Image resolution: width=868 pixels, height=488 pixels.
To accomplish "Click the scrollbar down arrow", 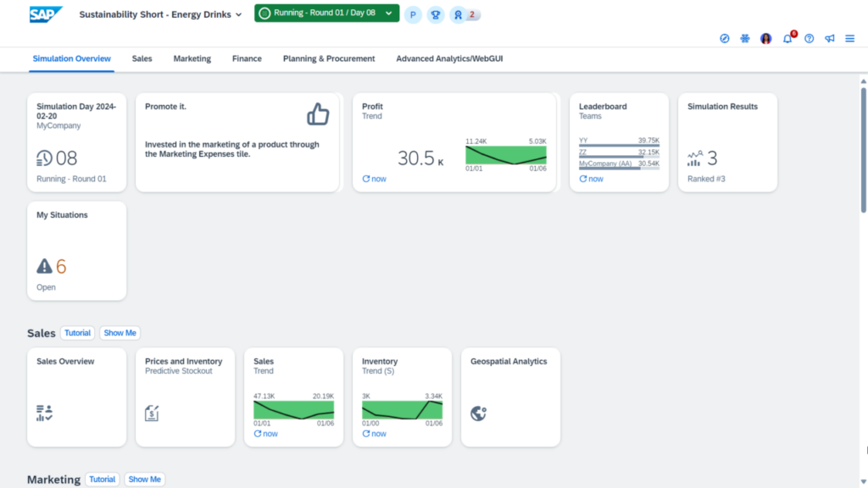I will [864, 482].
